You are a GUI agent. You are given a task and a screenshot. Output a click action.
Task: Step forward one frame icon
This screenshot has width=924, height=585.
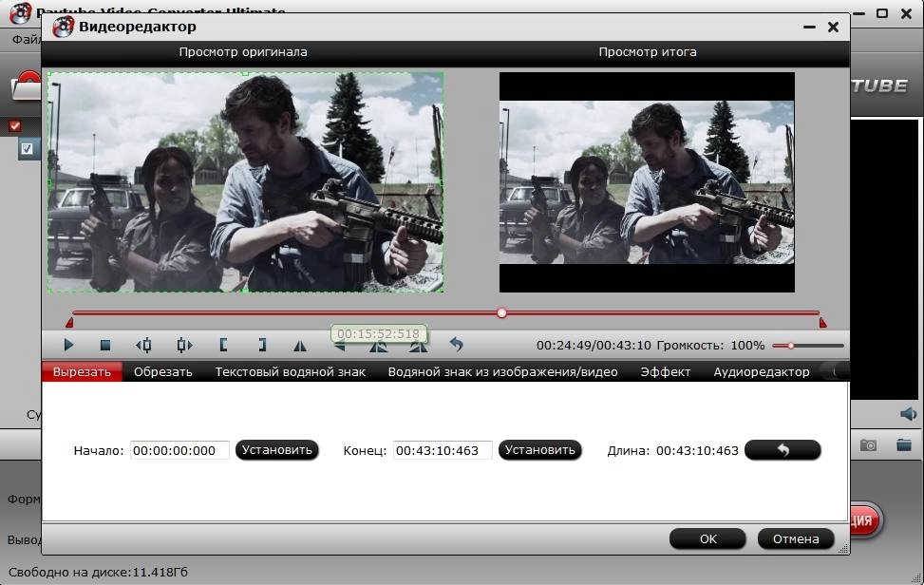pyautogui.click(x=184, y=346)
